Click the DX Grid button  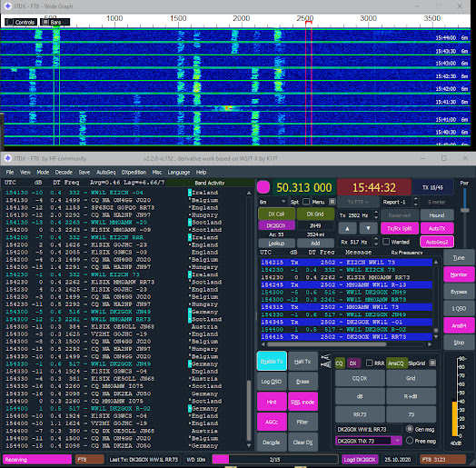pyautogui.click(x=315, y=214)
